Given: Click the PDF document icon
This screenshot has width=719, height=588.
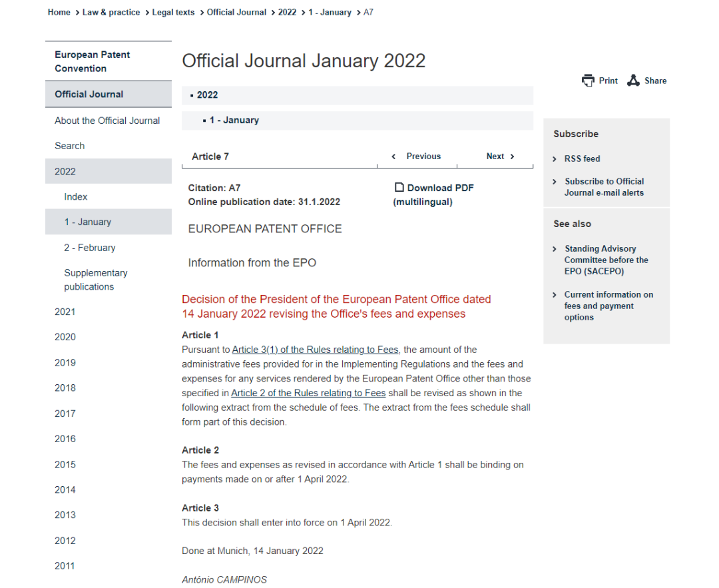Looking at the screenshot, I should (399, 187).
